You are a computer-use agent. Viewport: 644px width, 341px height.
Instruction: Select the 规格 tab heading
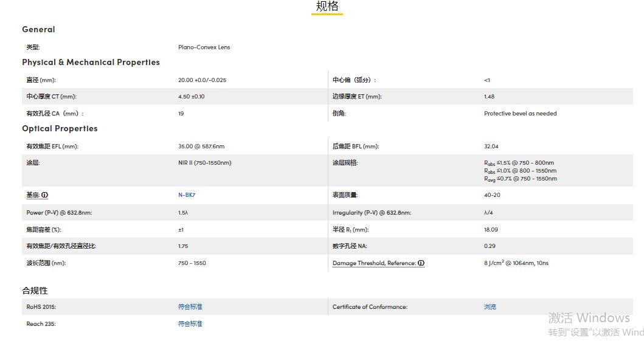[327, 6]
